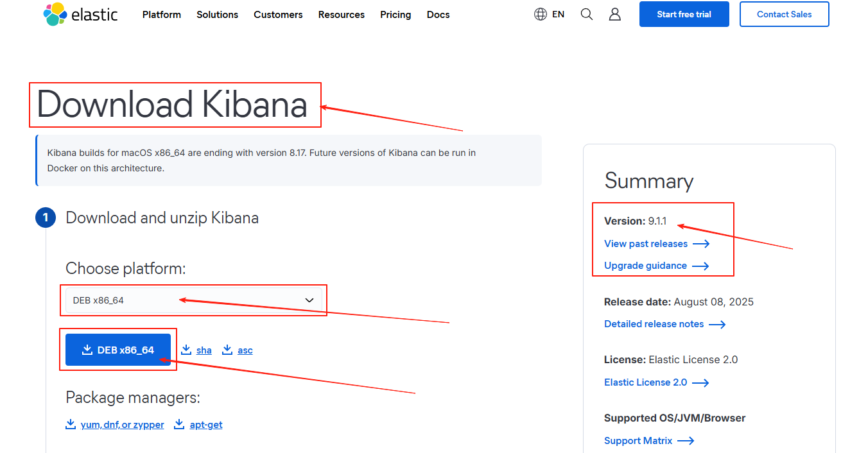This screenshot has height=453, width=868.
Task: Open the asc signature link
Action: point(245,350)
